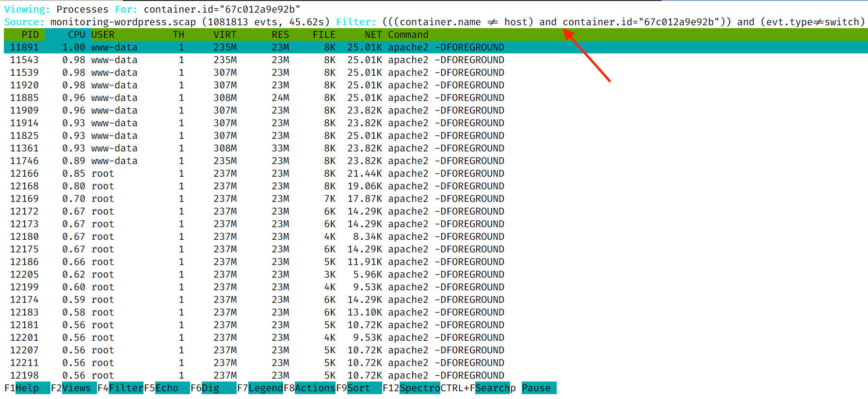Click the RES column header

coord(280,34)
